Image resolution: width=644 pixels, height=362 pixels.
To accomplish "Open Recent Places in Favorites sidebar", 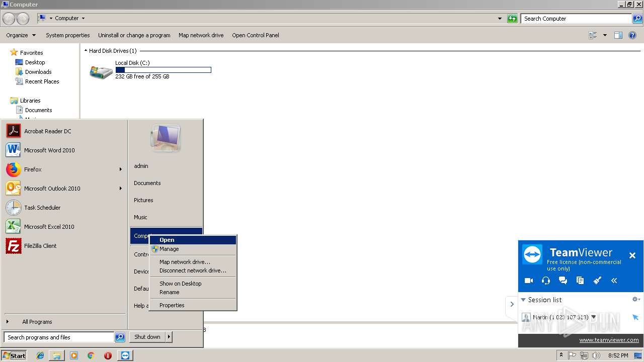I will tap(37, 81).
